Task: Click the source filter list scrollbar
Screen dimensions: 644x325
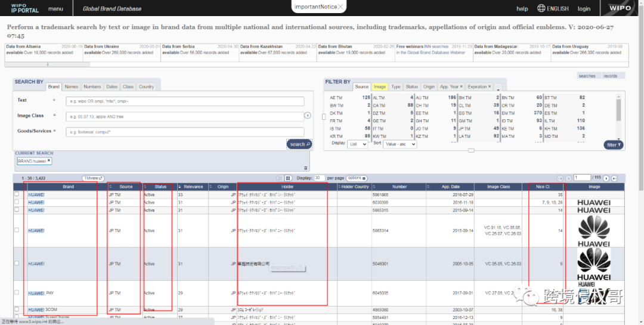Action: tap(618, 109)
